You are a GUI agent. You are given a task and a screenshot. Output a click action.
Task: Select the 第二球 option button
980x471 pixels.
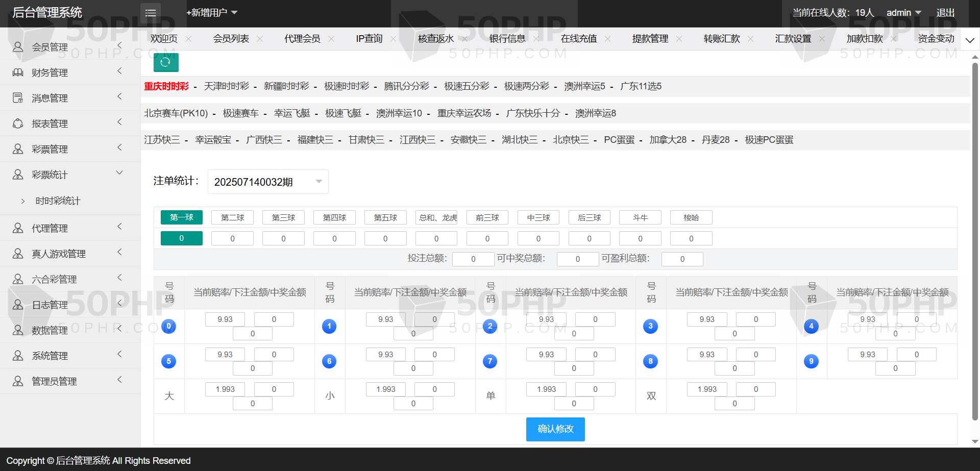pyautogui.click(x=232, y=217)
